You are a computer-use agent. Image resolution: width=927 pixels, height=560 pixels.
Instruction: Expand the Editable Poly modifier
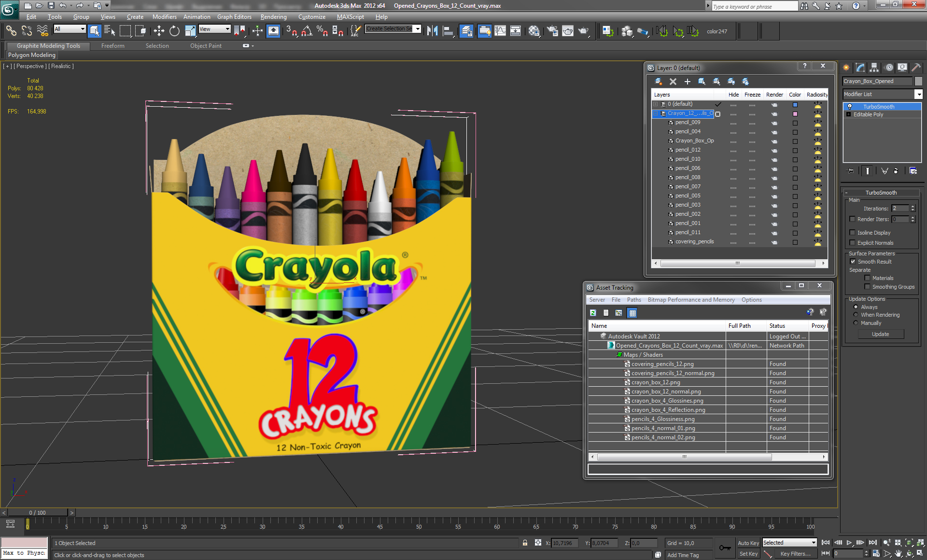849,114
